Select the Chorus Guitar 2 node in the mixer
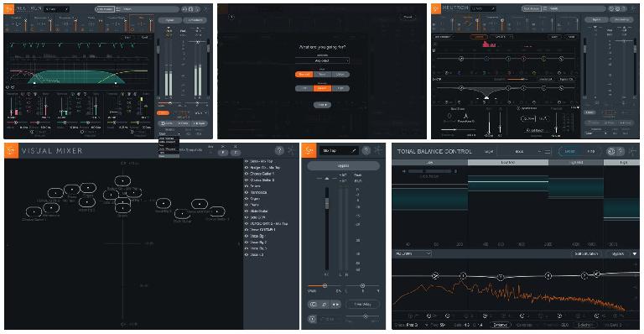The height and width of the screenshot is (334, 644). (217, 212)
